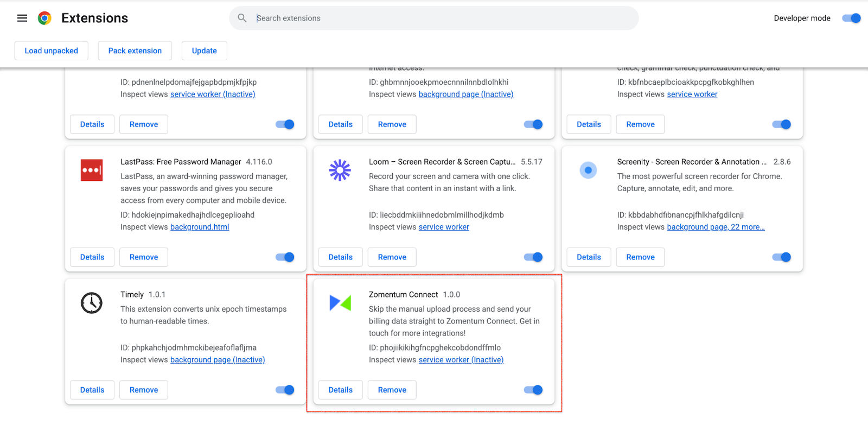Turn off Developer mode
868x443 pixels.
[x=851, y=18]
